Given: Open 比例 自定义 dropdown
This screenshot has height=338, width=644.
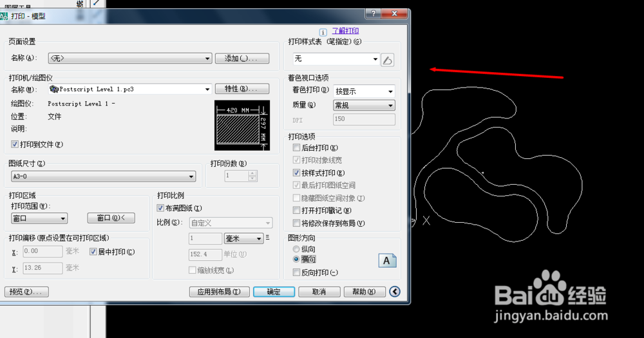Looking at the screenshot, I should [x=231, y=223].
